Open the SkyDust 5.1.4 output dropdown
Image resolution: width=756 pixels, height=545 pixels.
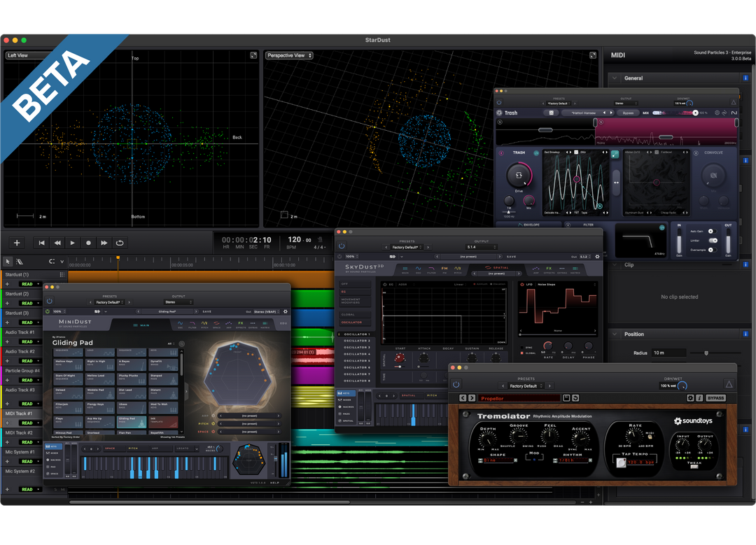tap(481, 247)
